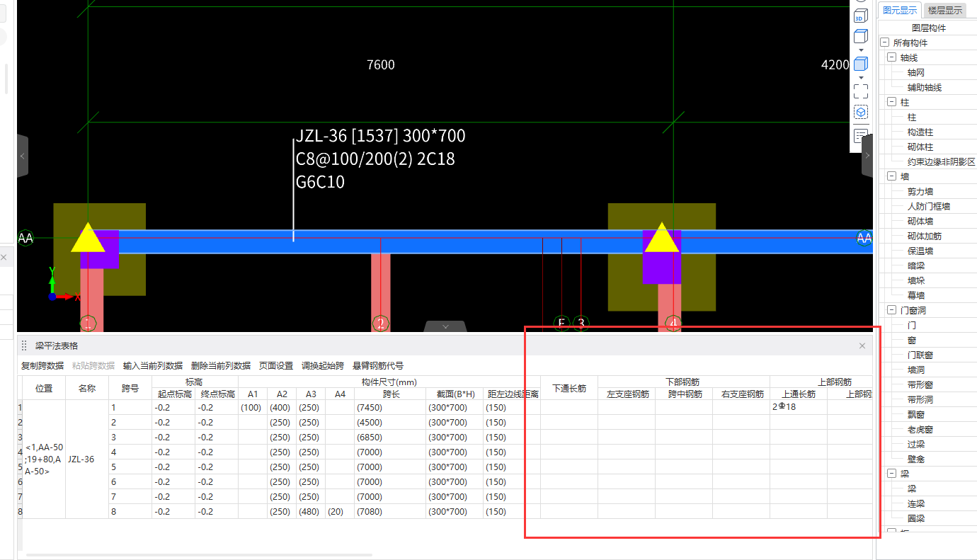Click the list panel icon under the cube icons
The image size is (977, 560).
click(860, 135)
